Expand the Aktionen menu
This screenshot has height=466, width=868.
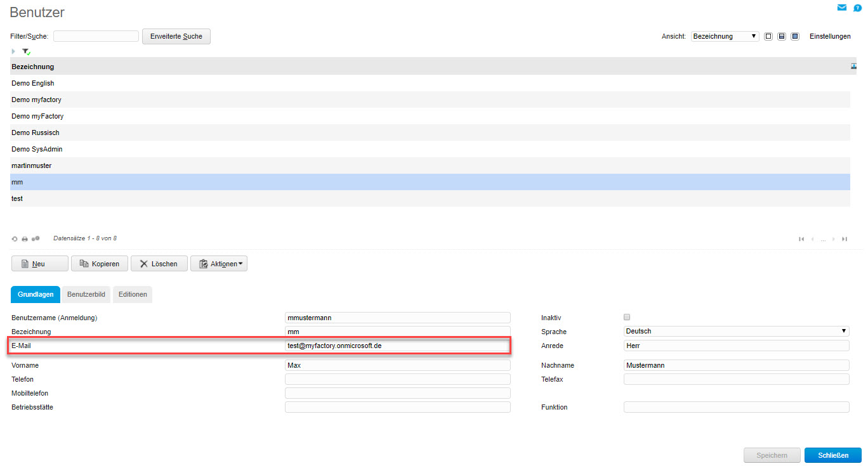coord(219,264)
